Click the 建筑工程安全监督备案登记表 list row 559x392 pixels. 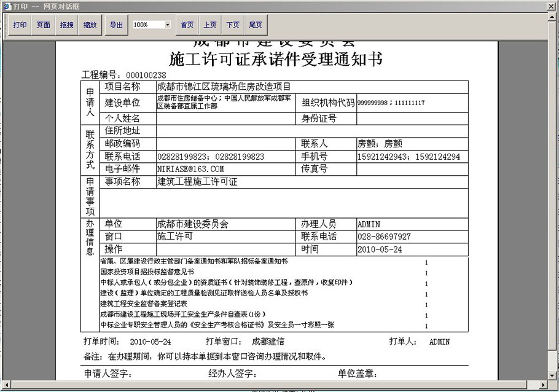click(x=144, y=304)
